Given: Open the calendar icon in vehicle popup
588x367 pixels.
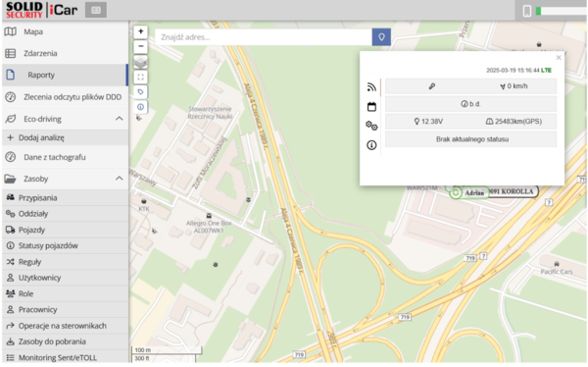Looking at the screenshot, I should click(371, 107).
